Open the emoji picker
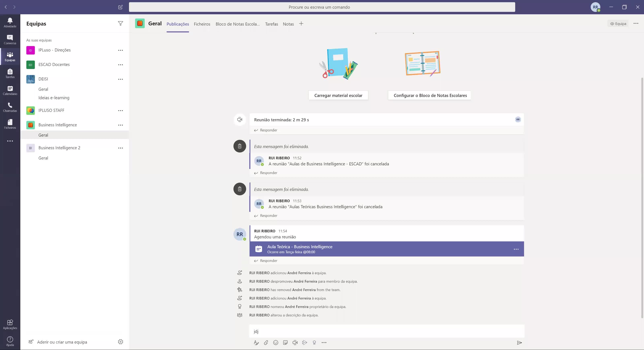644x350 pixels. point(276,343)
